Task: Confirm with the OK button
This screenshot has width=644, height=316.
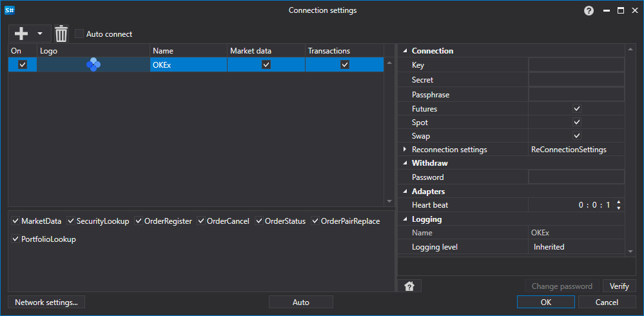Action: click(x=546, y=302)
